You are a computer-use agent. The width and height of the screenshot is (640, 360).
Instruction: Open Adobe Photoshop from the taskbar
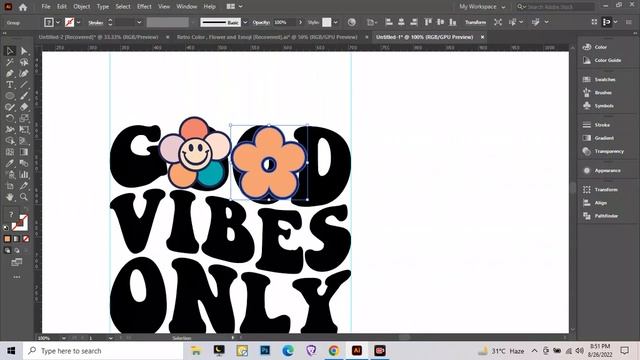click(265, 351)
